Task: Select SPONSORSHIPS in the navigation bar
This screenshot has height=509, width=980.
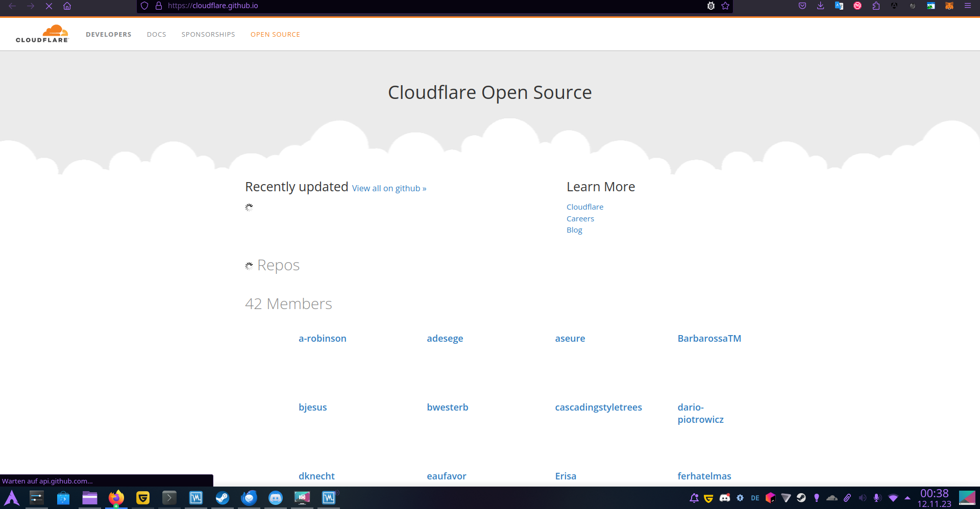Action: [x=208, y=34]
